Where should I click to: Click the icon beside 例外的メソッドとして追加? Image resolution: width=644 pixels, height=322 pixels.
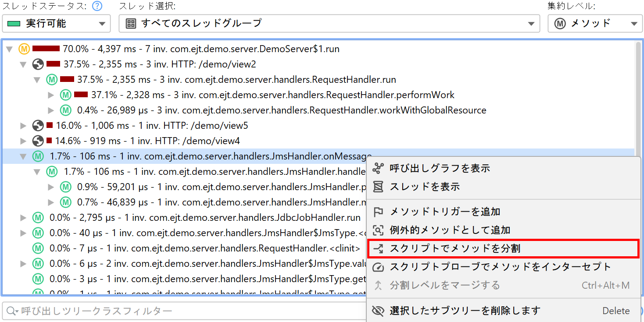click(x=378, y=230)
